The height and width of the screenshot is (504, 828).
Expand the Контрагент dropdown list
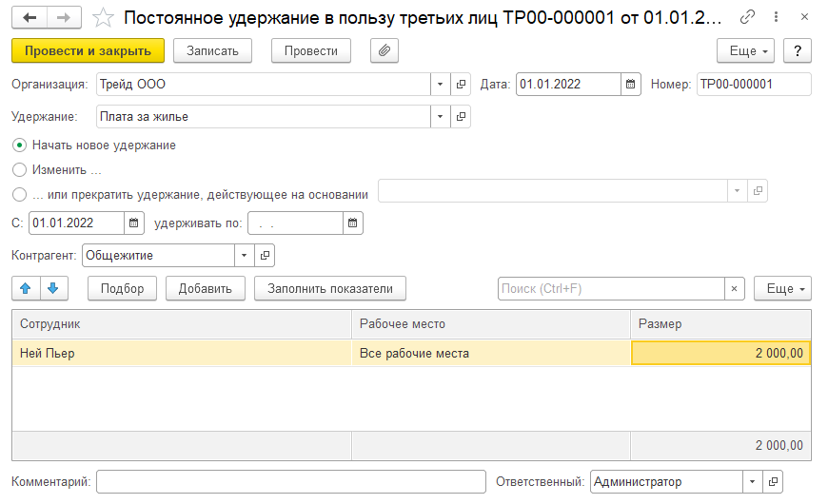click(x=245, y=256)
